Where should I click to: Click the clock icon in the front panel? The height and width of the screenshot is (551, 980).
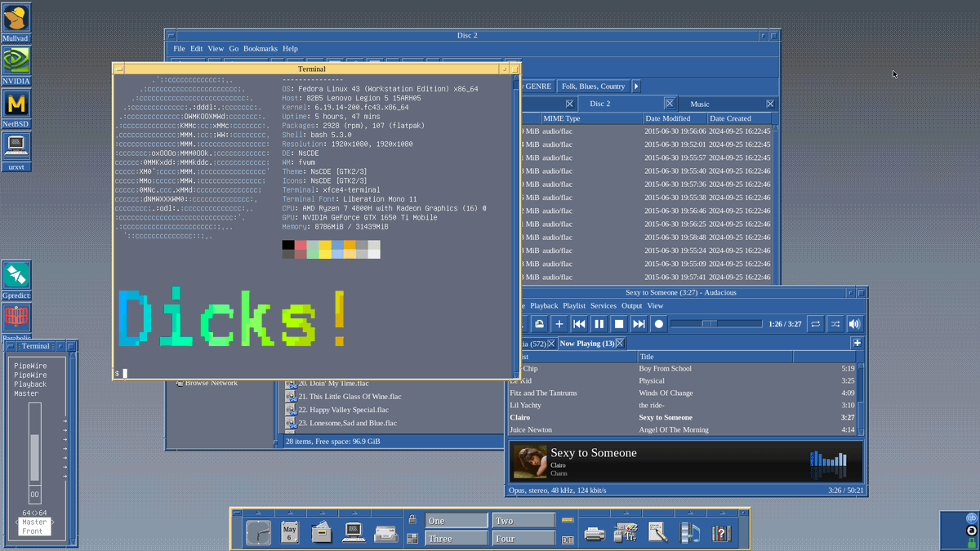coord(258,532)
